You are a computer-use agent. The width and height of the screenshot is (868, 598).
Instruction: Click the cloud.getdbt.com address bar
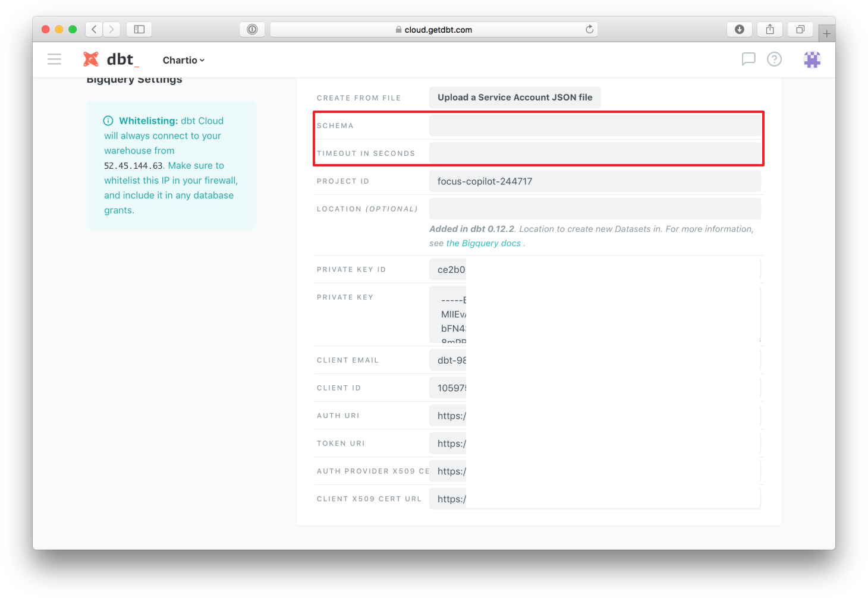point(434,29)
